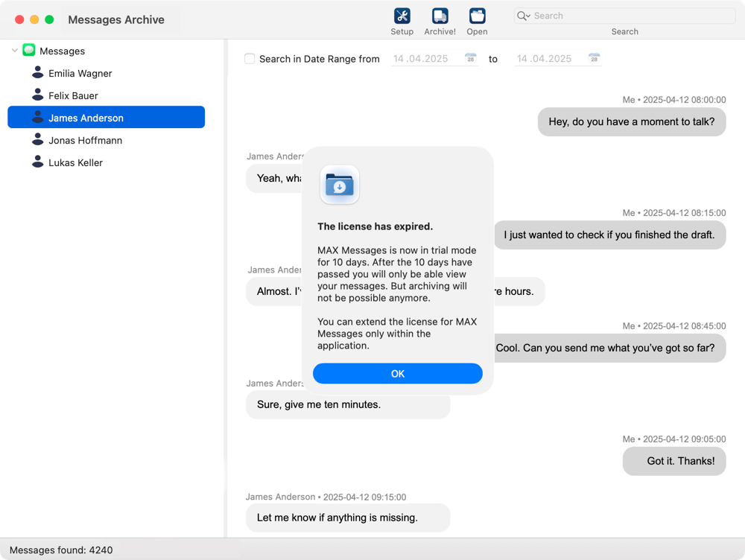Screen dimensions: 745x560
Task: Select James Anderson conversation
Action: pos(86,118)
